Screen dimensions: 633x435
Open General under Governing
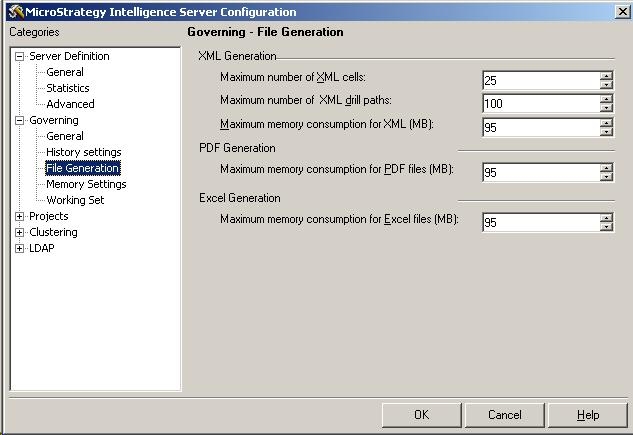65,136
